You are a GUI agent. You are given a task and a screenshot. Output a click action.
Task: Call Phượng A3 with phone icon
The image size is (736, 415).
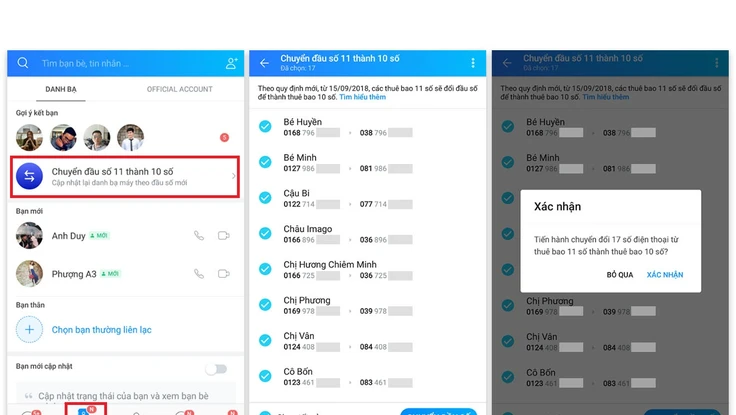[199, 273]
